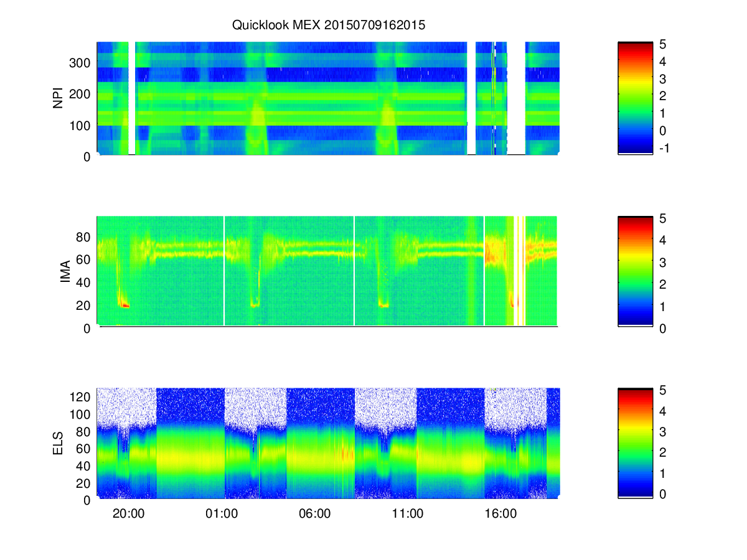The height and width of the screenshot is (560, 747).
Task: Click the NPI spectrogram panel
Action: [x=328, y=98]
